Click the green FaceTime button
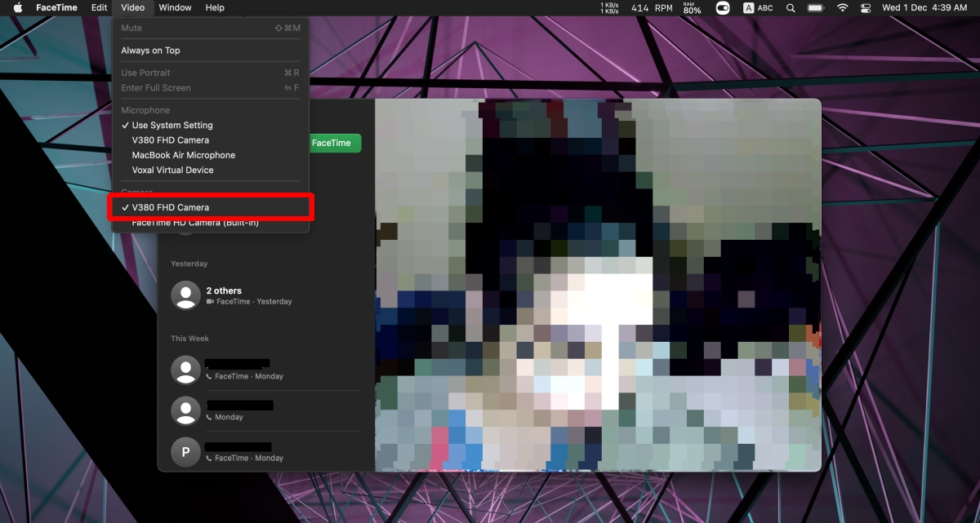 pyautogui.click(x=335, y=143)
